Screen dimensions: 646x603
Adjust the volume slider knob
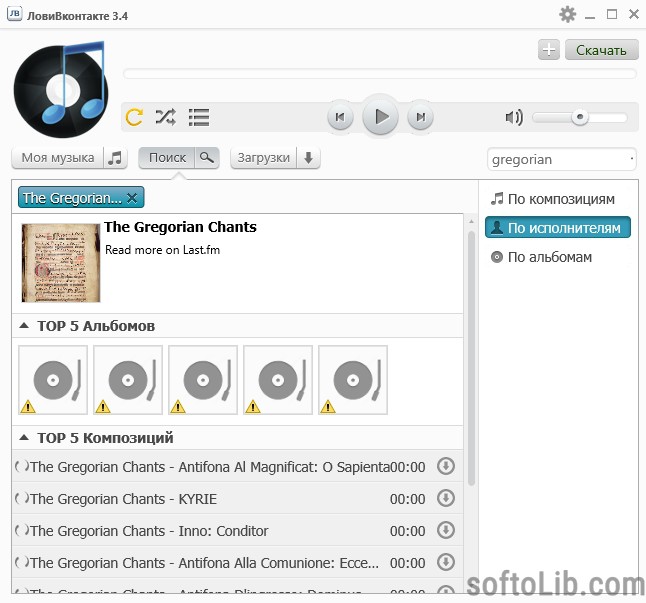click(580, 117)
